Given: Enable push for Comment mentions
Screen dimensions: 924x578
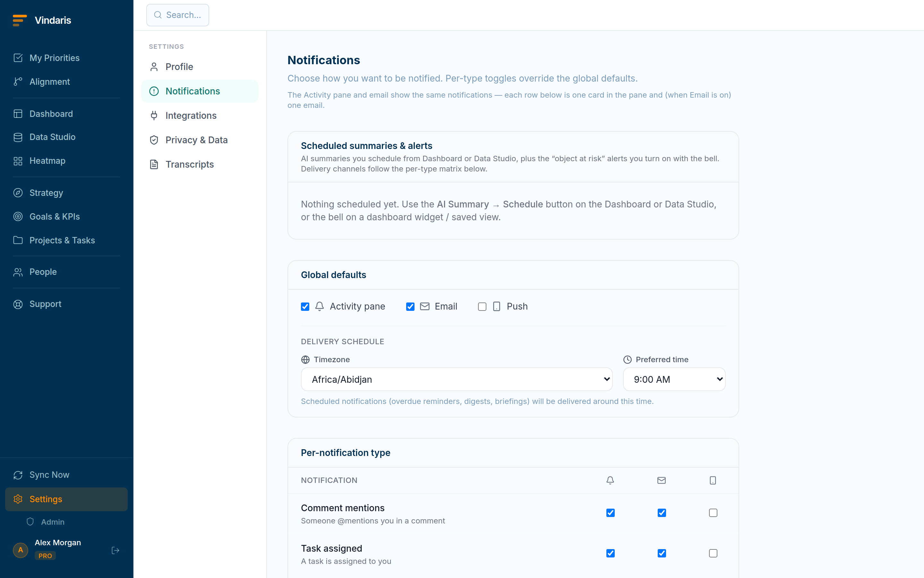Looking at the screenshot, I should click(713, 512).
